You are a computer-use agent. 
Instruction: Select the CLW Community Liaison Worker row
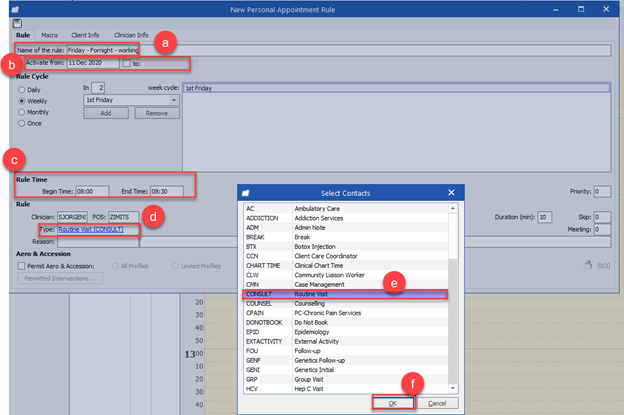345,275
